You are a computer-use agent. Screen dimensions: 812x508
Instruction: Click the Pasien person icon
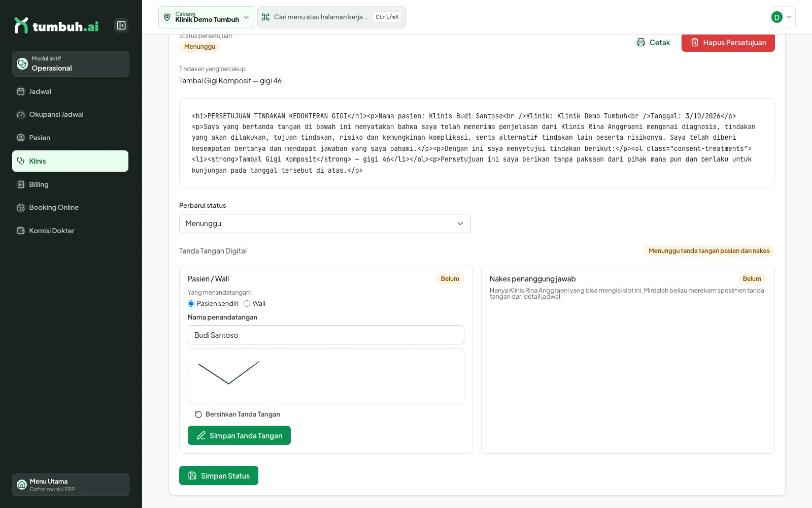(x=21, y=138)
